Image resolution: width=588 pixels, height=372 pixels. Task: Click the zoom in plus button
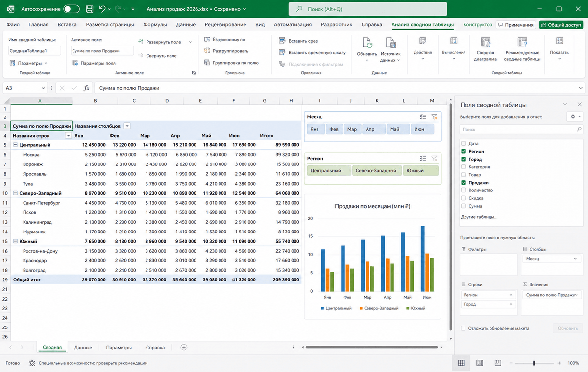(x=559, y=363)
